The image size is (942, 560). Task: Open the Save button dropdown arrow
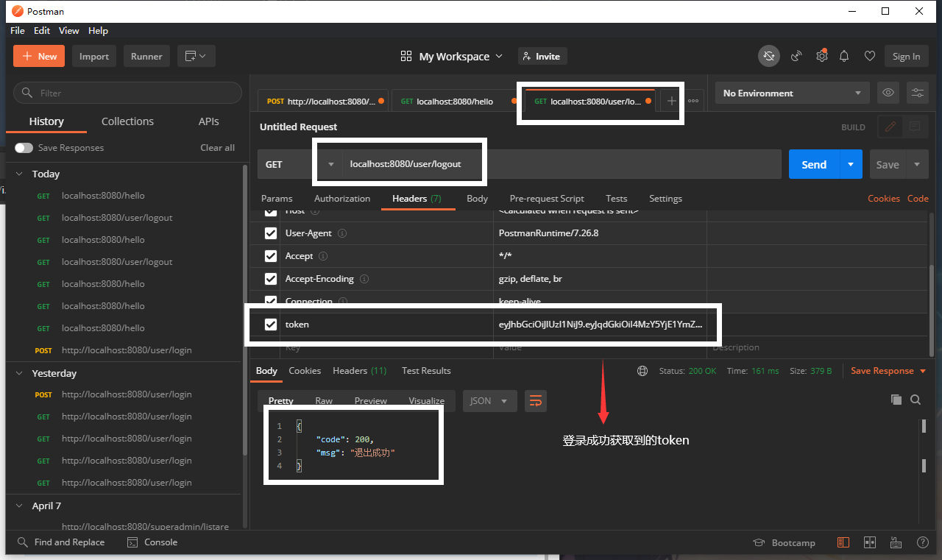[917, 164]
